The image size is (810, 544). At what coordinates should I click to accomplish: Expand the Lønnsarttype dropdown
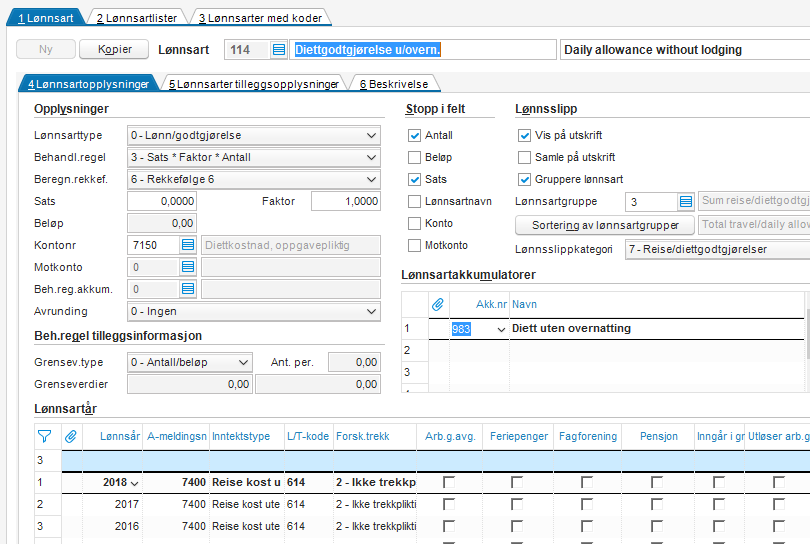[x=371, y=136]
